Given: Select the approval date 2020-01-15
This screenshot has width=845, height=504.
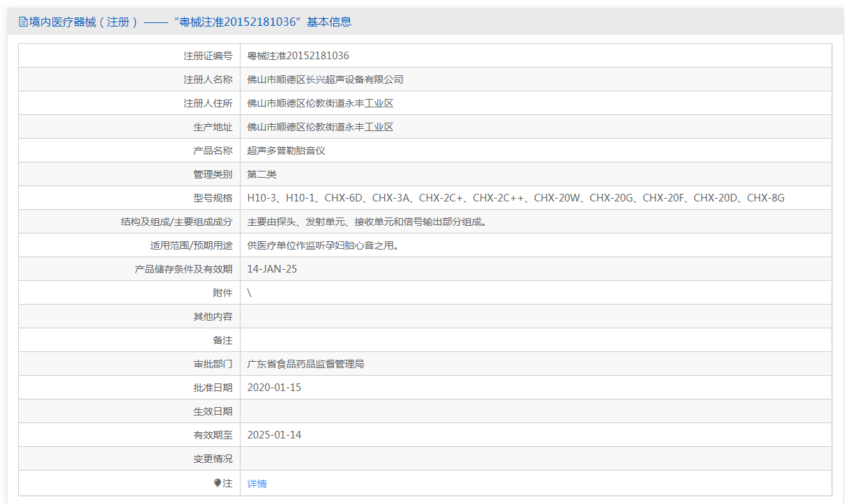Looking at the screenshot, I should click(274, 388).
